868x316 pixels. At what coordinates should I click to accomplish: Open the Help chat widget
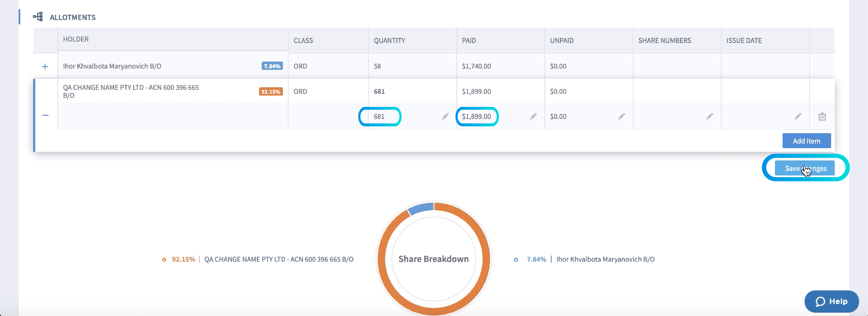click(x=832, y=301)
